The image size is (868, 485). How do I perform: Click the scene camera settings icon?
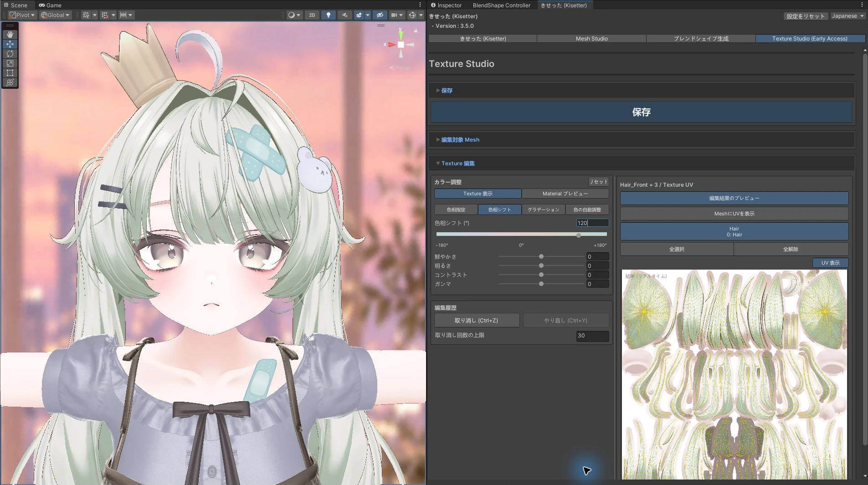coord(395,15)
